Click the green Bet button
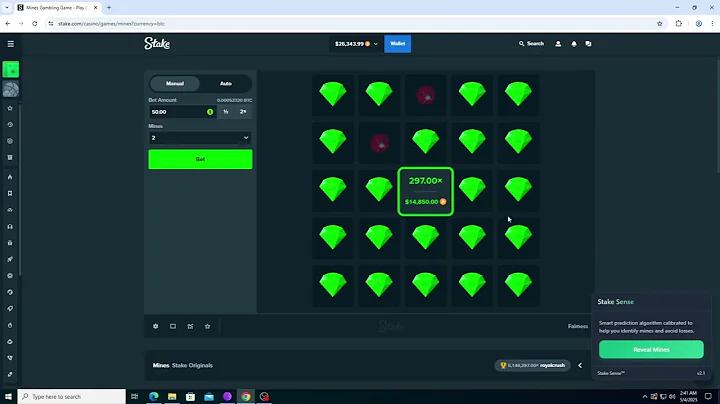The height and width of the screenshot is (404, 720). [x=200, y=159]
